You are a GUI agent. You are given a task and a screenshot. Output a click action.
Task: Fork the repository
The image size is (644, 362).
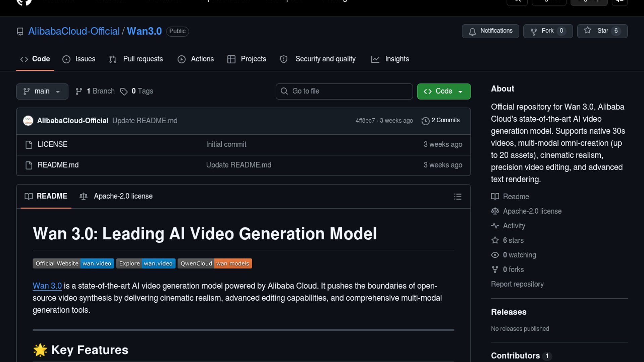point(548,31)
